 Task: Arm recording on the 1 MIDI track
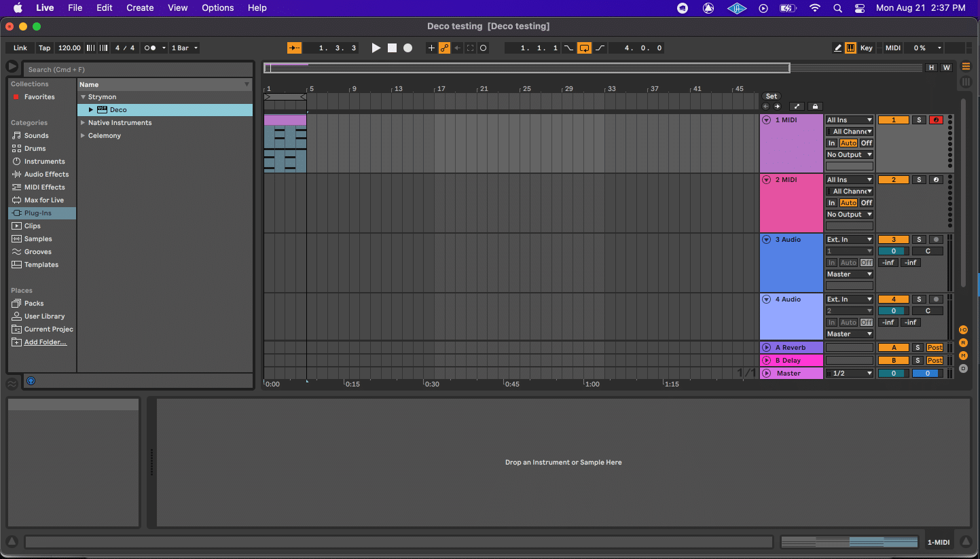coord(935,120)
